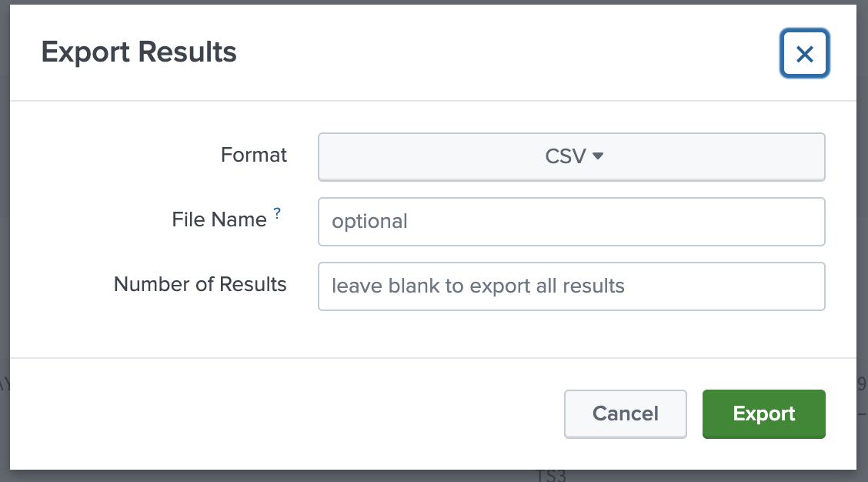This screenshot has width=868, height=482.
Task: Click the File Name help question mark
Action: pyautogui.click(x=277, y=215)
